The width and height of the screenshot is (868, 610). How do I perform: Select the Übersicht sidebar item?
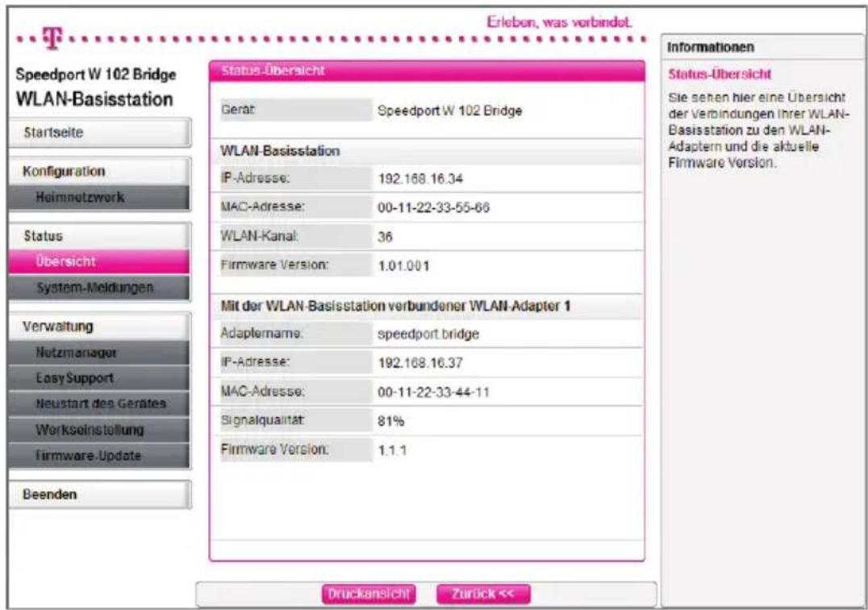tap(100, 261)
